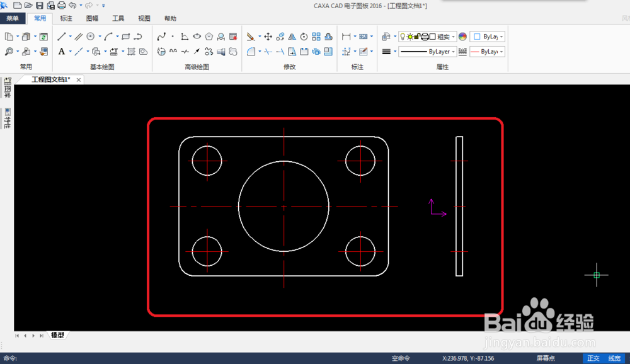Screen dimensions: 630x364
Task: Select the Arc tool
Action: click(108, 37)
